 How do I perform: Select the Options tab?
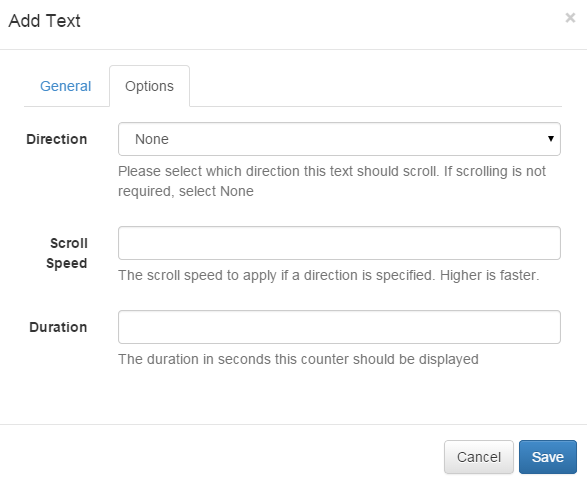tap(149, 86)
